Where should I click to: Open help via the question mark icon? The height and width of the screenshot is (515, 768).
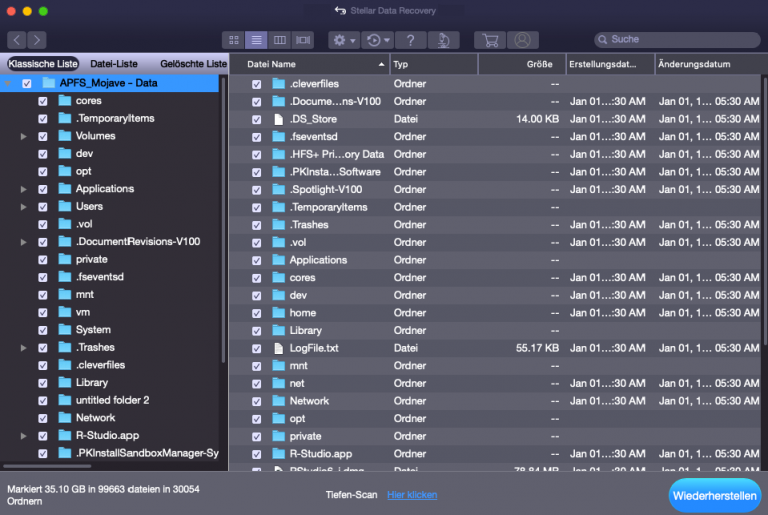pos(410,40)
